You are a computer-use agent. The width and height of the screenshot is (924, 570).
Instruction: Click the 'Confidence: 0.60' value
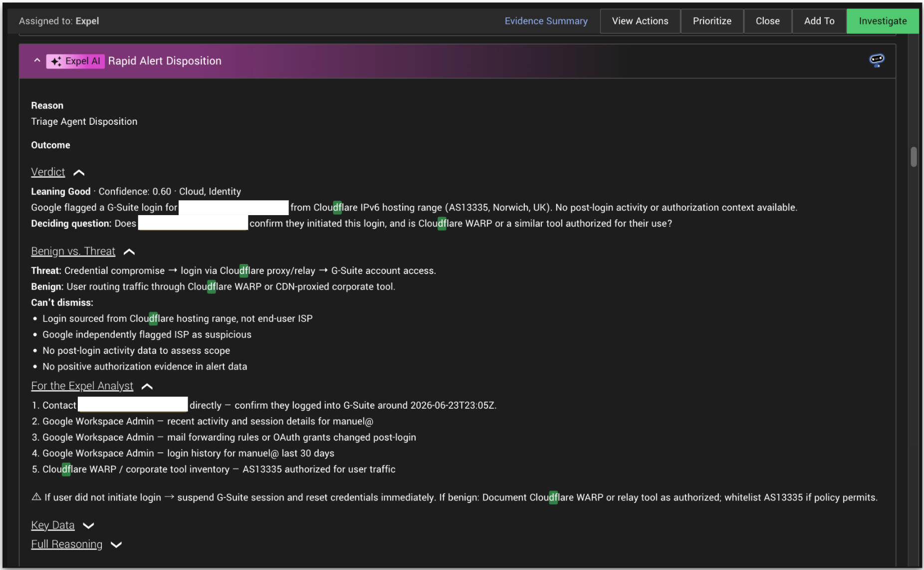tap(135, 192)
